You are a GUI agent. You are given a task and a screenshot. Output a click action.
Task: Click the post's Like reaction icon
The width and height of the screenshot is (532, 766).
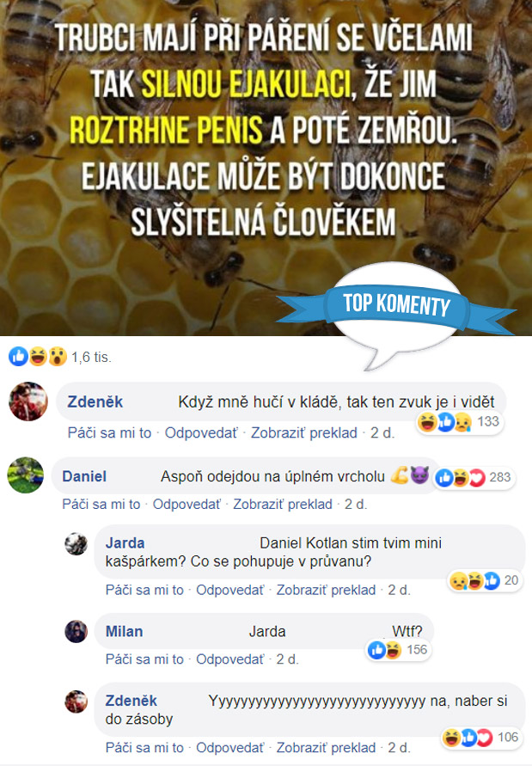tap(18, 357)
